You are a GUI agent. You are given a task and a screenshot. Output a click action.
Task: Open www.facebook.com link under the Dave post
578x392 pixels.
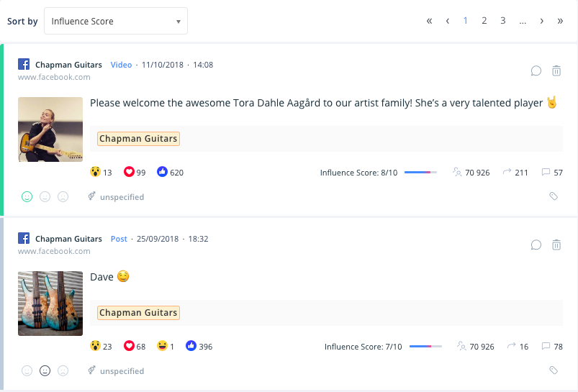(x=54, y=251)
